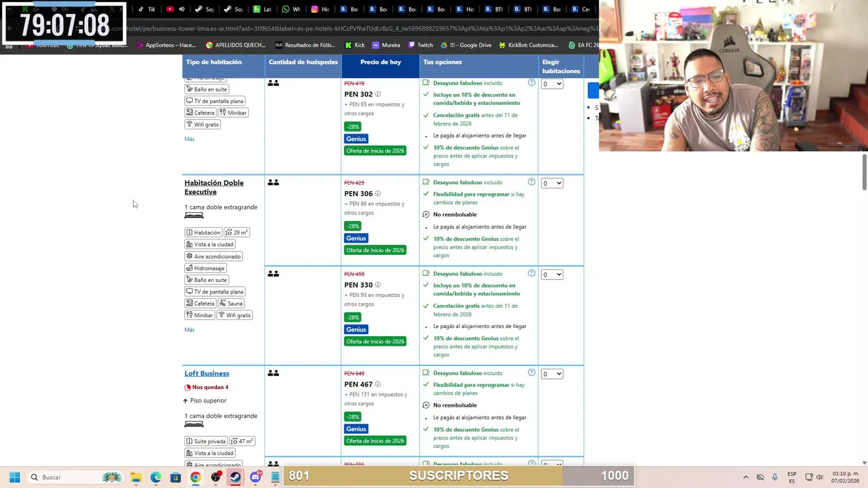868x488 pixels.
Task: Click the 'Suite privada' amenity tag
Action: 205,441
